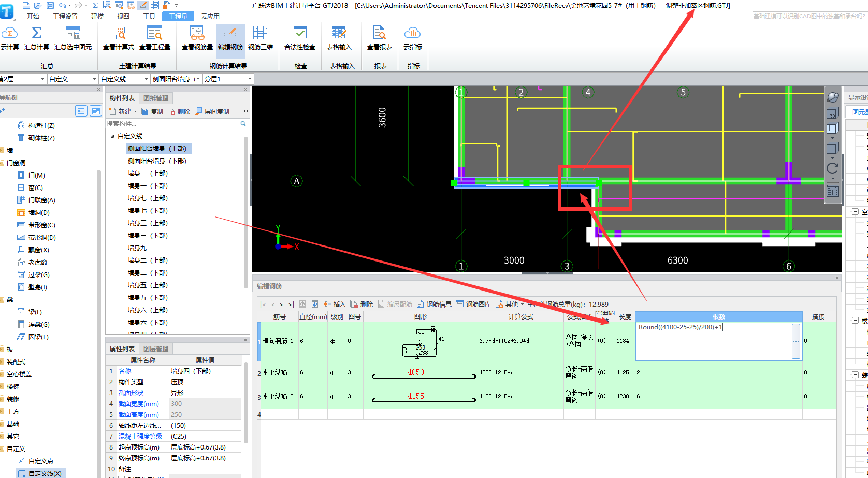Click the 3D view cube icon in viewport toolbar
The width and height of the screenshot is (868, 478).
coord(833,112)
